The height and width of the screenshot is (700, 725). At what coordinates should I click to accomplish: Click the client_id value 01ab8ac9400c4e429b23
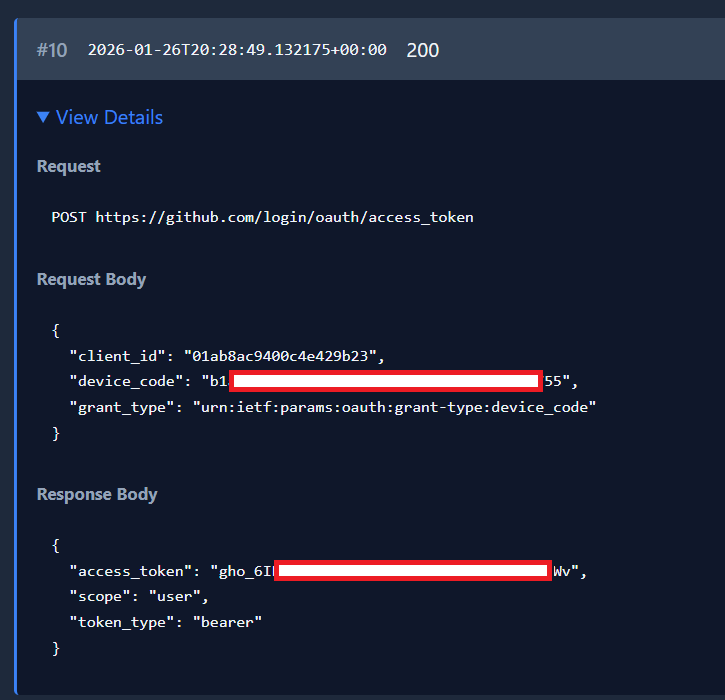coord(283,355)
